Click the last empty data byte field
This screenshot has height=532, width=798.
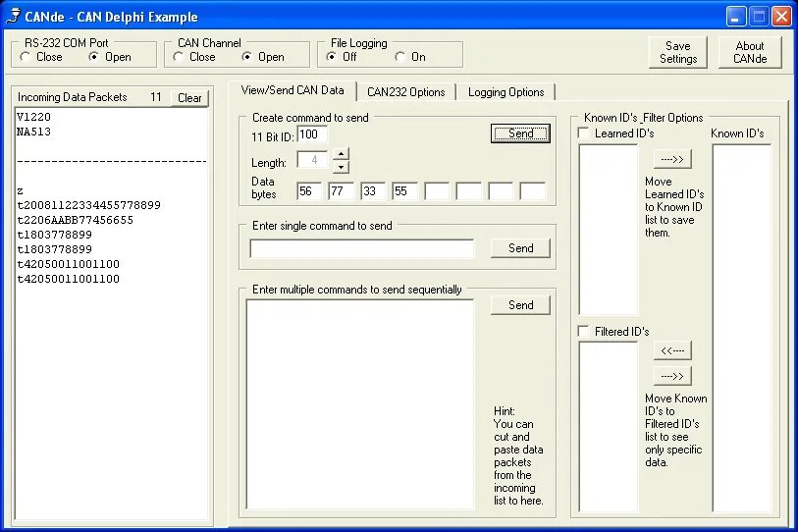pos(533,191)
